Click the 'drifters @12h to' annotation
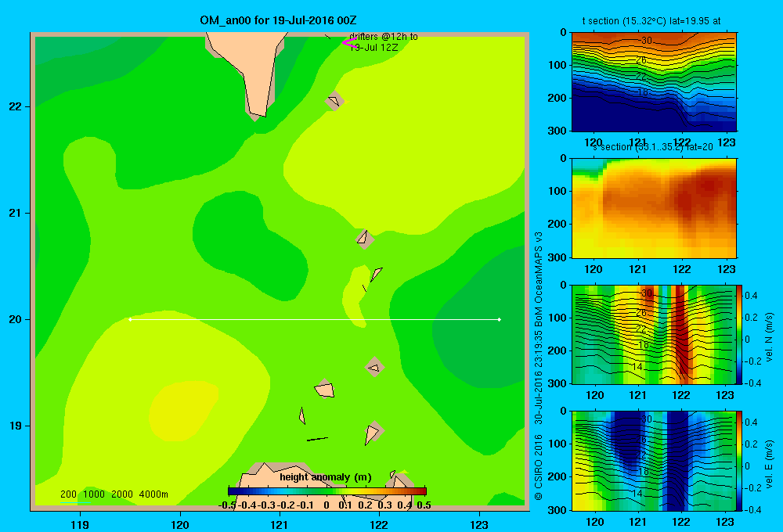This screenshot has height=532, width=783. coord(384,37)
